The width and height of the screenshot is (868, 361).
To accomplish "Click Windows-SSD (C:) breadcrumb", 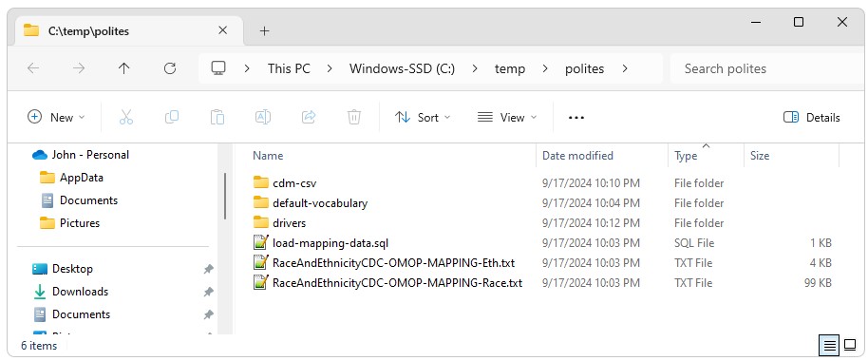I will pos(402,68).
